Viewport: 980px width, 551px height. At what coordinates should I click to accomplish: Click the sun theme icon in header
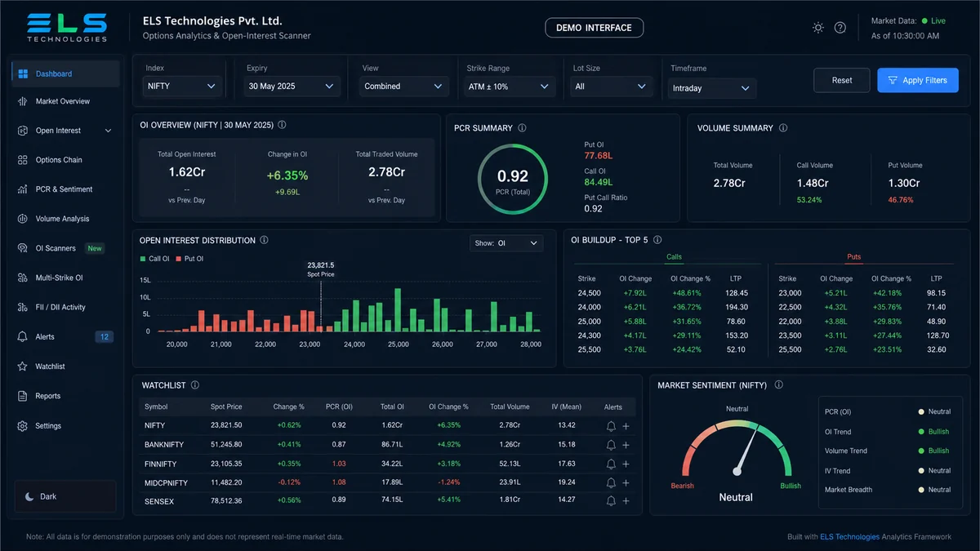(818, 28)
